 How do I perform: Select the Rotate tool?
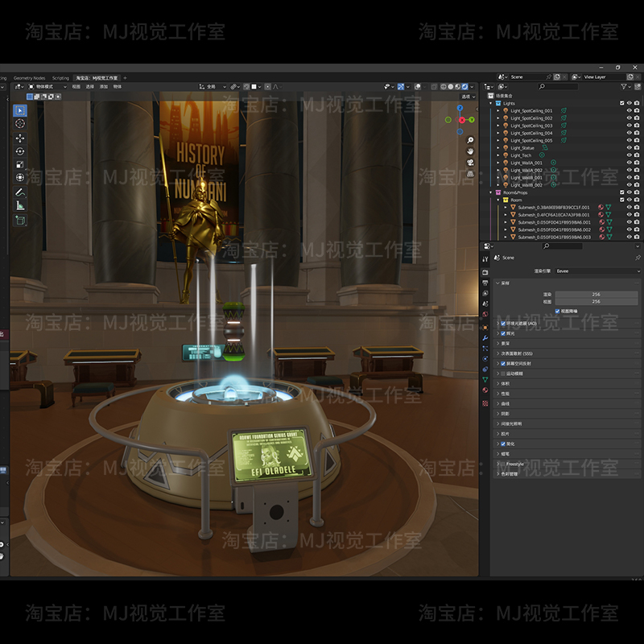click(20, 151)
